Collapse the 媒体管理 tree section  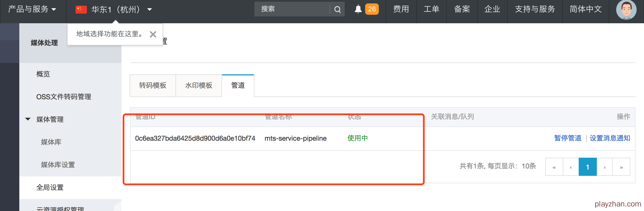coord(28,119)
